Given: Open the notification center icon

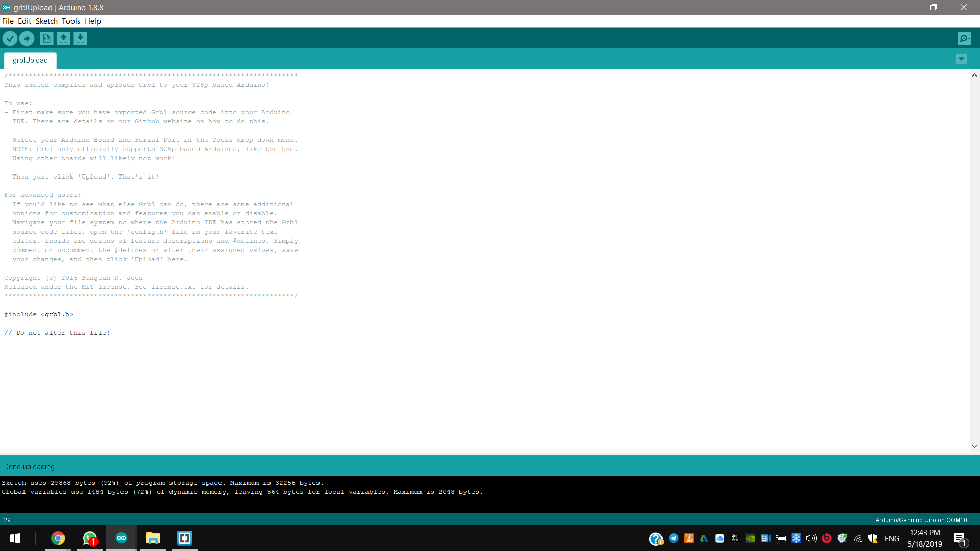Looking at the screenshot, I should coord(960,538).
